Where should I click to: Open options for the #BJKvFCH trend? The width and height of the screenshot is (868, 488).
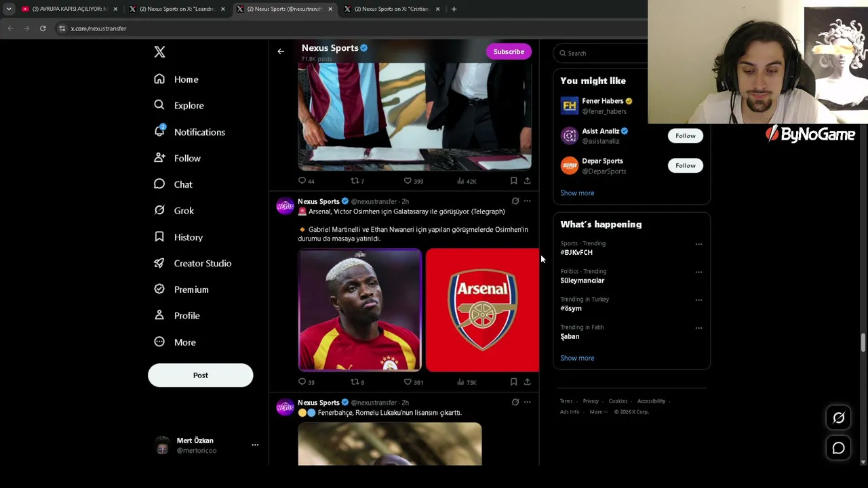point(698,244)
